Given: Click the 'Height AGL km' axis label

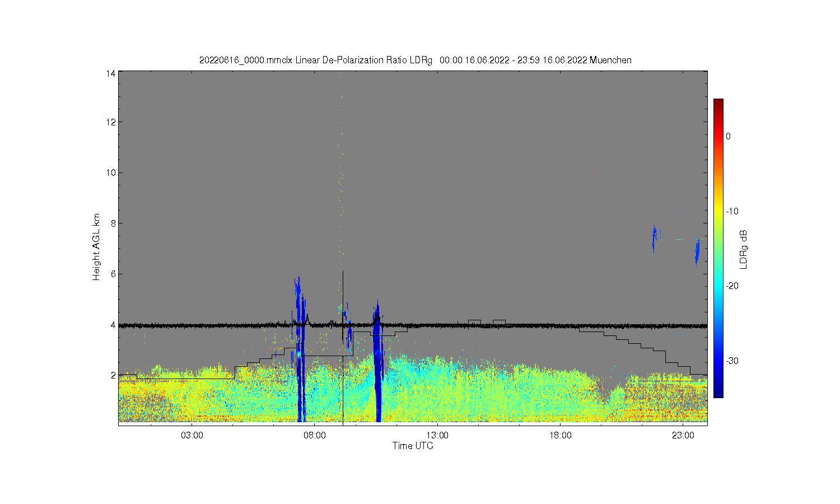Looking at the screenshot, I should 96,247.
